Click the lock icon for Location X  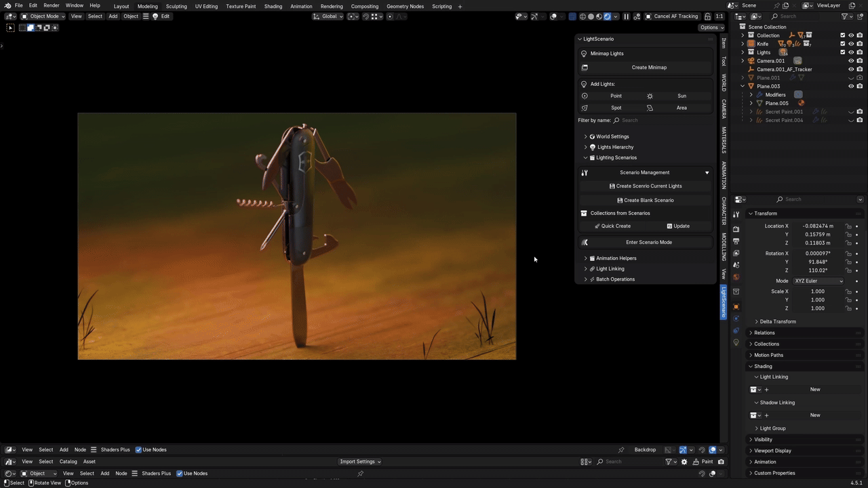click(x=848, y=226)
